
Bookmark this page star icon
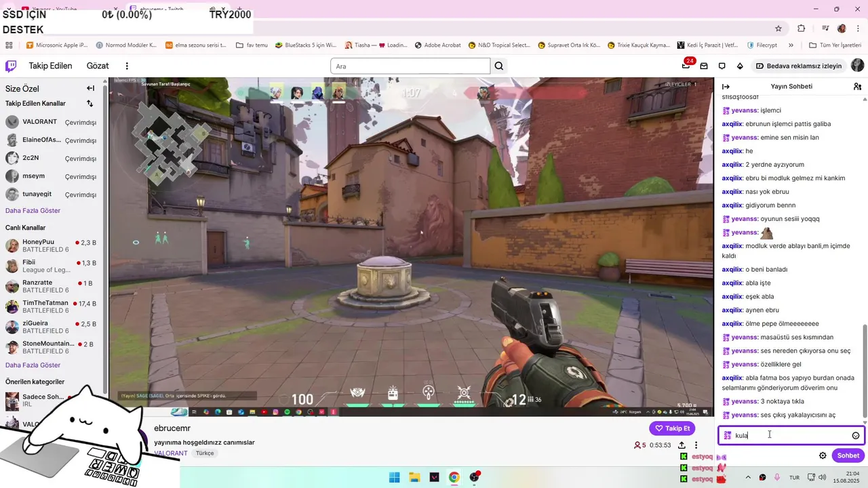pos(778,28)
